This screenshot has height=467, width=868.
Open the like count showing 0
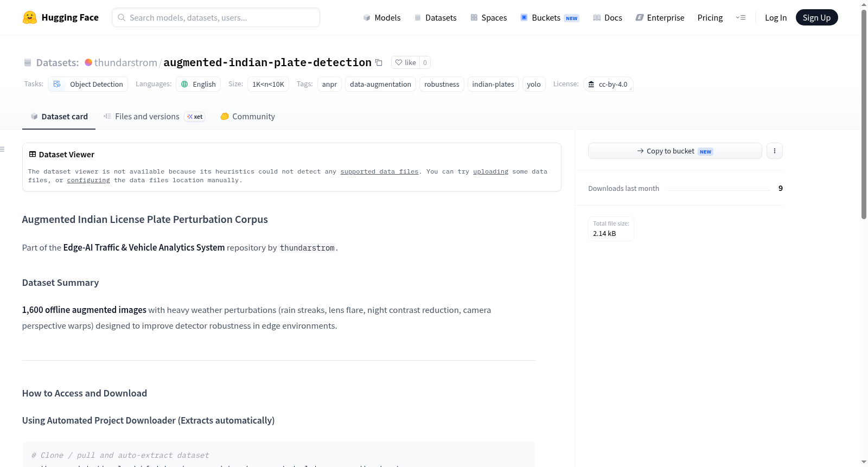pyautogui.click(x=425, y=62)
